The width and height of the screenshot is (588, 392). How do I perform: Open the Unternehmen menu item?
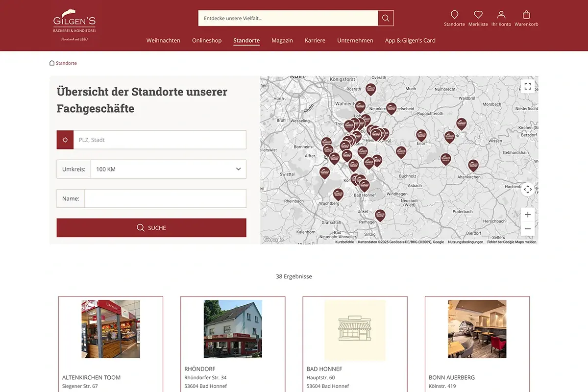pyautogui.click(x=355, y=40)
